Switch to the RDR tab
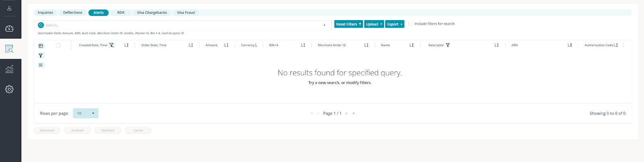This screenshot has width=644, height=162. pos(121,12)
